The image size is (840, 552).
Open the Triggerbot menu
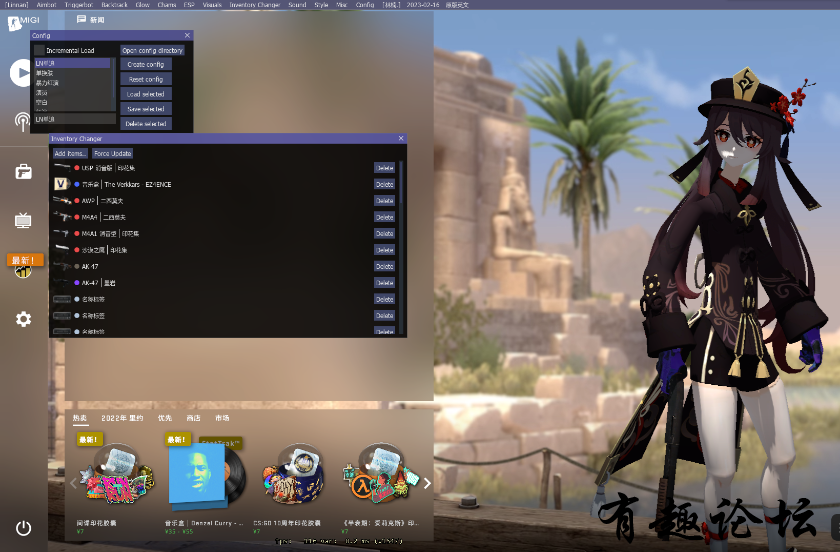(x=79, y=4)
